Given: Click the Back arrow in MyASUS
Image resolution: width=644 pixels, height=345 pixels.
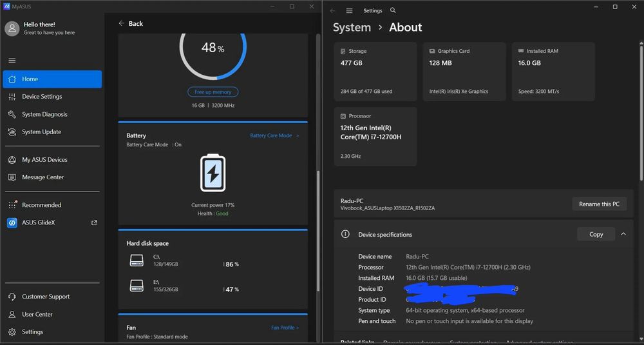Looking at the screenshot, I should point(121,23).
